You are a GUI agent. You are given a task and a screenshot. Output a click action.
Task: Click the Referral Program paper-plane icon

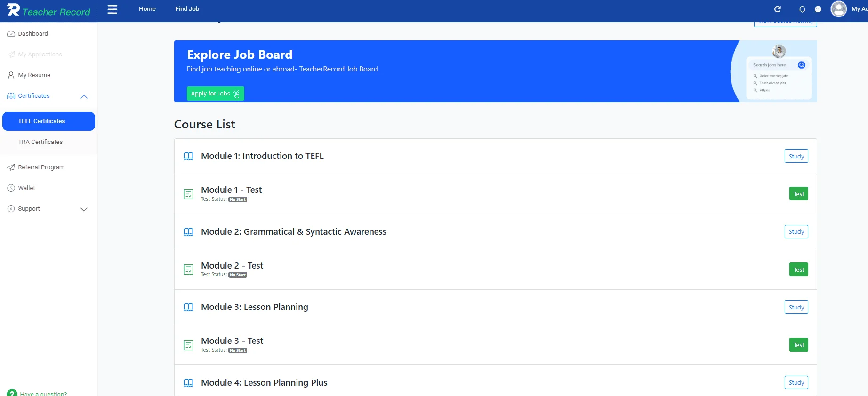[11, 167]
